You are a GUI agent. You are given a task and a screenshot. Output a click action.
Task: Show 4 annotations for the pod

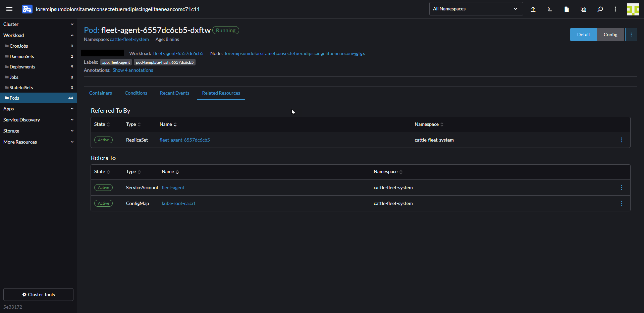click(x=132, y=70)
